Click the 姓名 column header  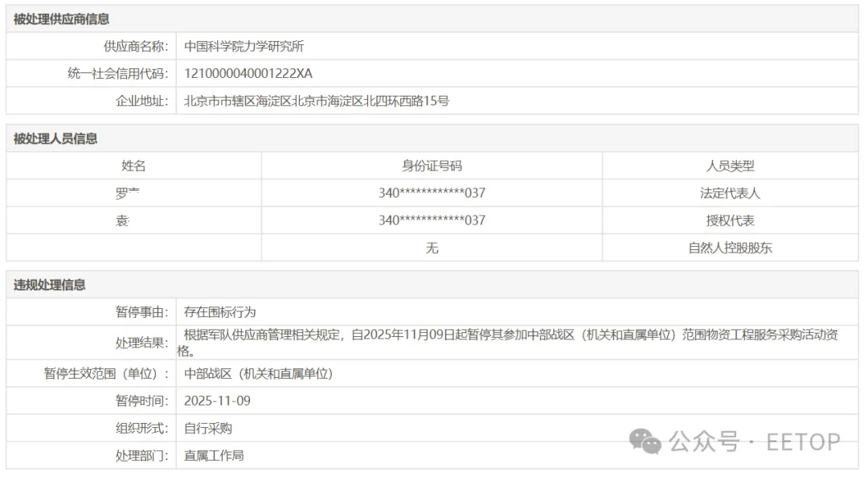133,166
